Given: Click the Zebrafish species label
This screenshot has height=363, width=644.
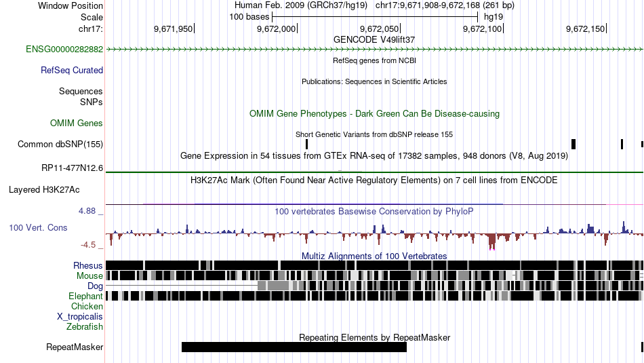Looking at the screenshot, I should click(85, 327).
